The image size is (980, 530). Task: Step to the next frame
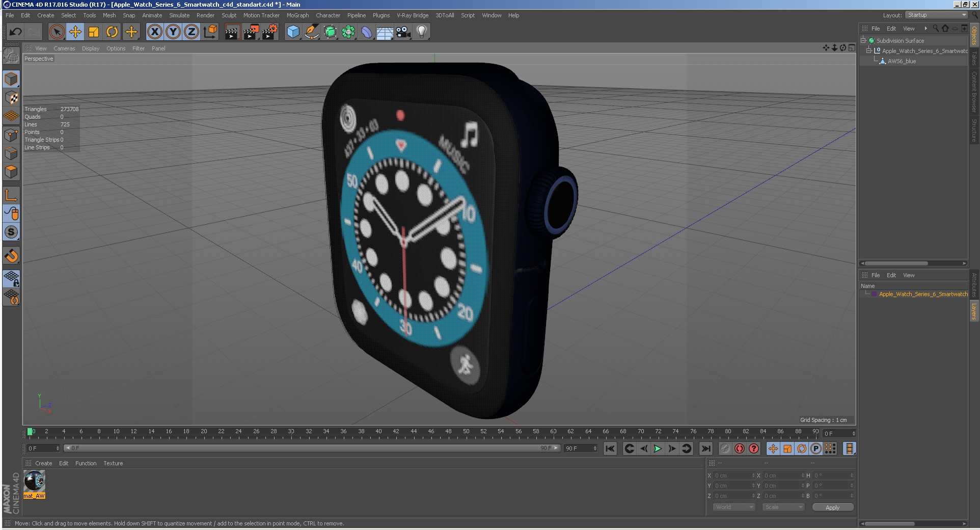coord(672,448)
